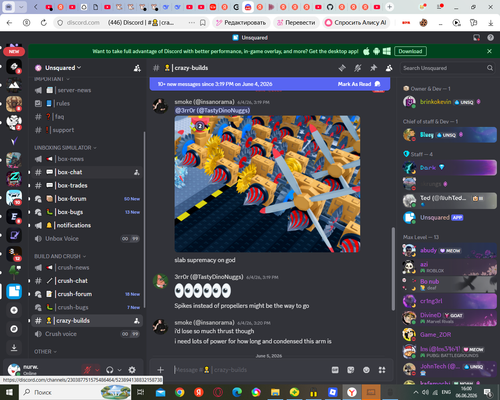
Task: Click the chat message scrollbar
Action: (393, 269)
